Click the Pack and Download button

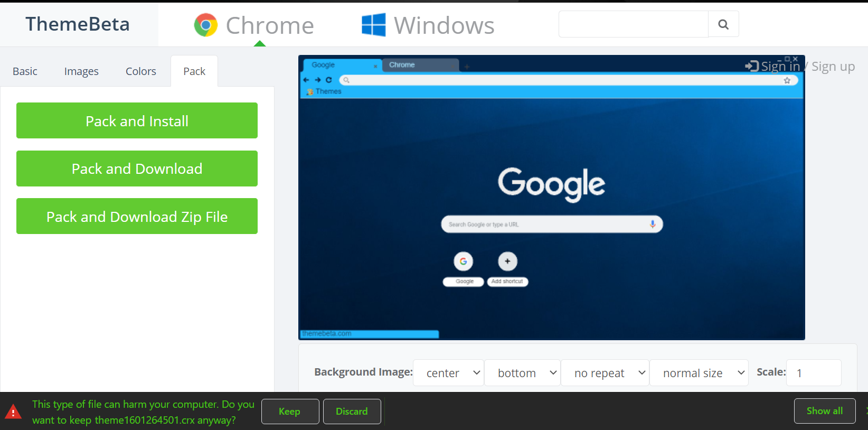click(x=137, y=169)
